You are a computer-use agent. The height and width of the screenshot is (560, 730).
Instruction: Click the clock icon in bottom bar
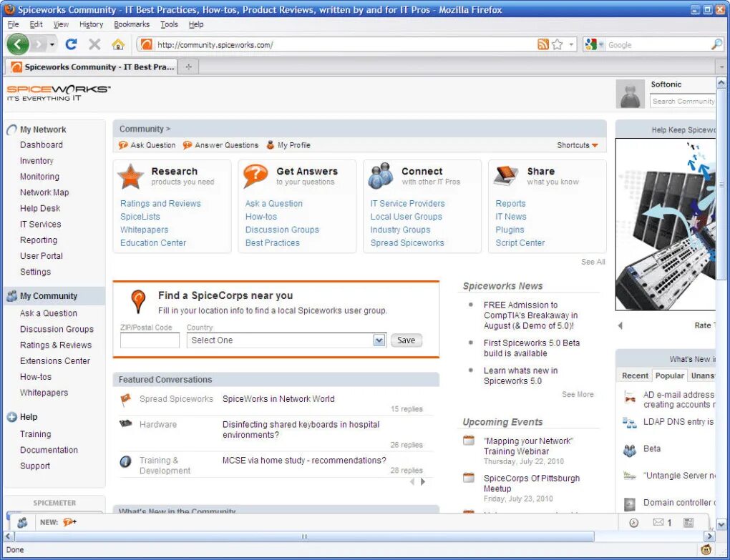(x=633, y=523)
